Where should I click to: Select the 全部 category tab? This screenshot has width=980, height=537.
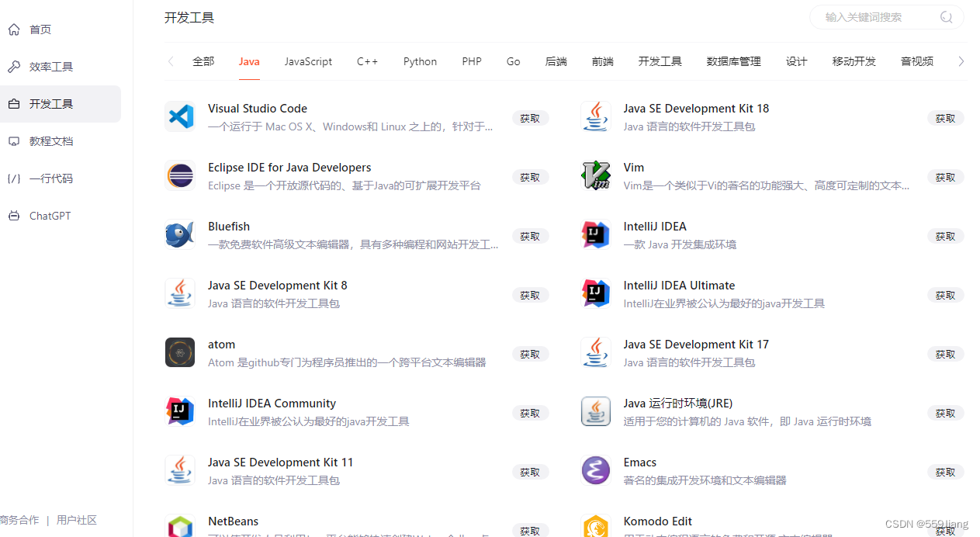203,61
